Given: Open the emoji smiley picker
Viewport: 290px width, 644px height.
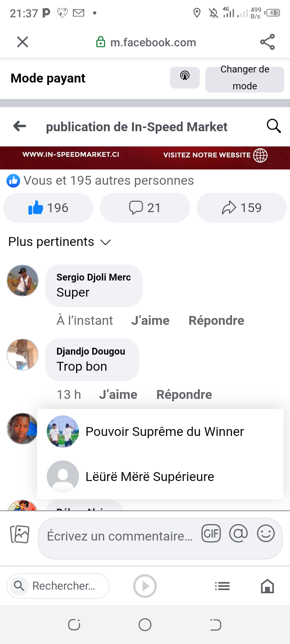Looking at the screenshot, I should [266, 534].
